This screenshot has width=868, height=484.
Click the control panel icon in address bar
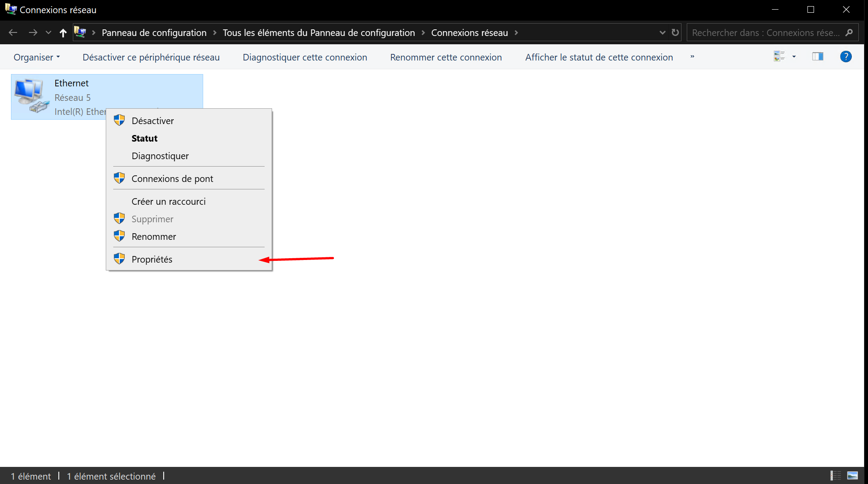point(80,32)
